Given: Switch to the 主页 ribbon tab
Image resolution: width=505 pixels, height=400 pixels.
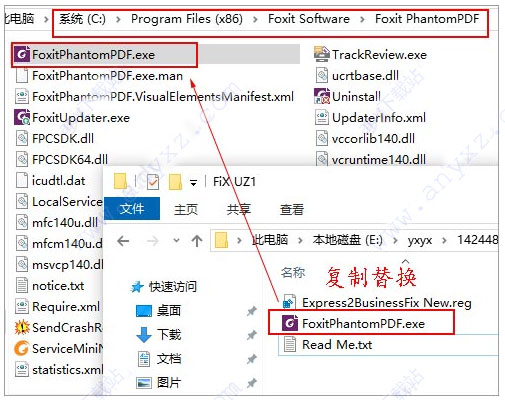Looking at the screenshot, I should point(186,209).
